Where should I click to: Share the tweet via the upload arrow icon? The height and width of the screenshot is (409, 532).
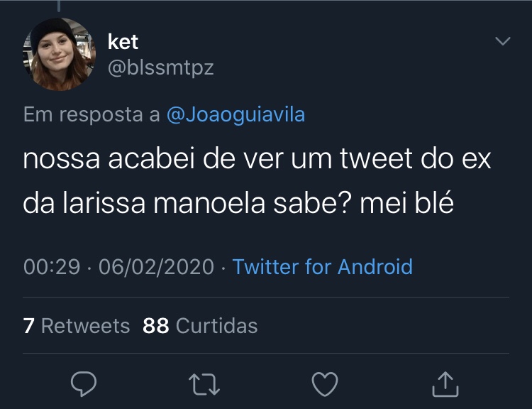tap(445, 384)
